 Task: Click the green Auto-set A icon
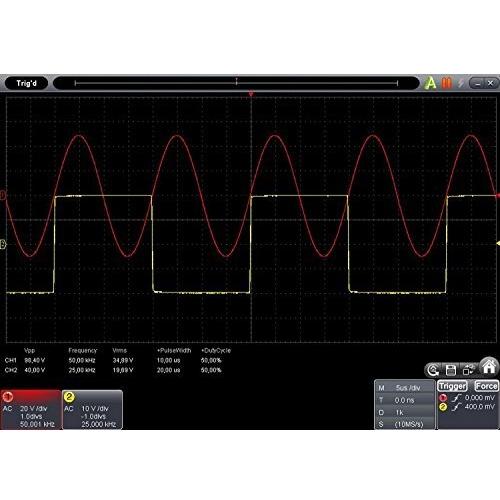tap(430, 83)
